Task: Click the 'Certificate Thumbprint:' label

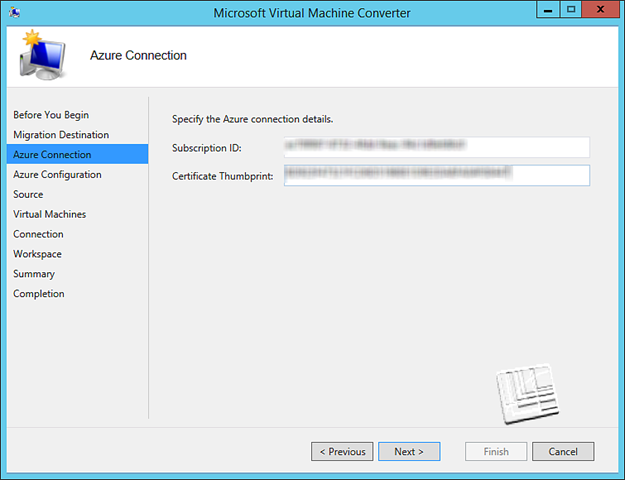Action: (x=222, y=176)
